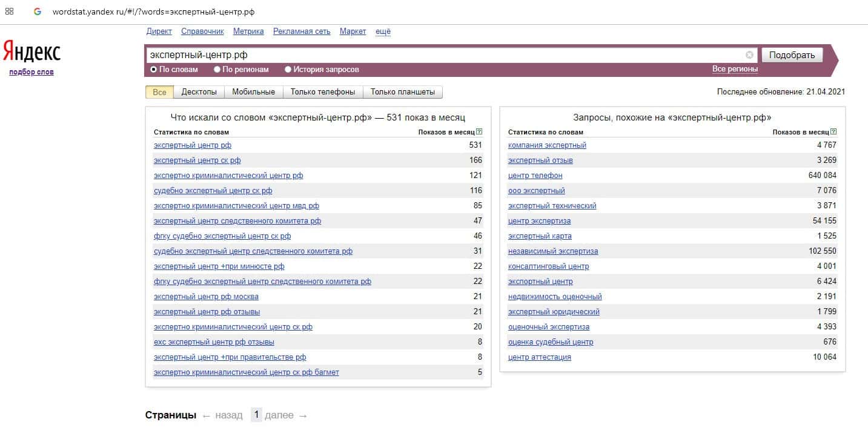868x439 pixels.
Task: Open the 'Все регионы' region selector
Action: [735, 69]
